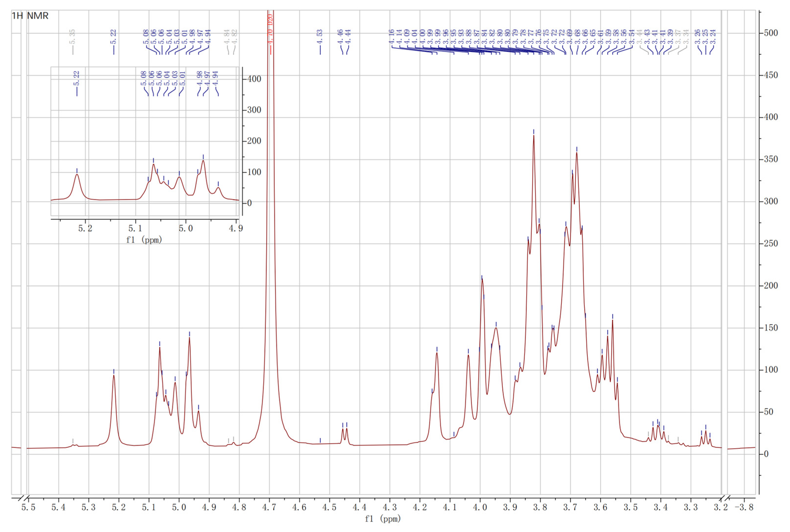
Task: Click the 5.22 peak label inside the inset
Action: (x=77, y=78)
